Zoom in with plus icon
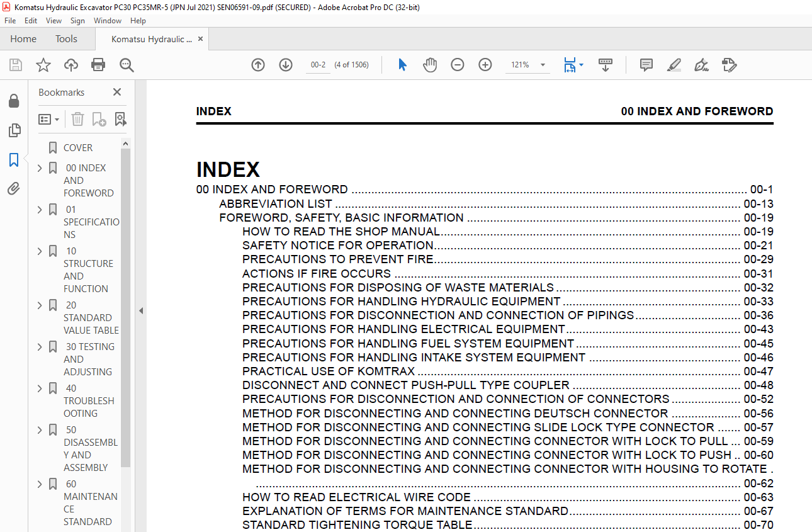Screen dimensions: 812x532 point(485,65)
